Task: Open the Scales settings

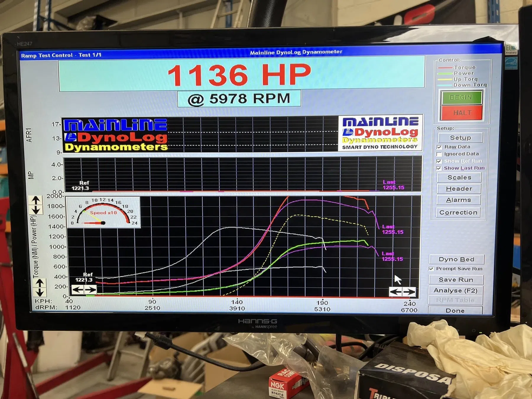Action: (459, 177)
